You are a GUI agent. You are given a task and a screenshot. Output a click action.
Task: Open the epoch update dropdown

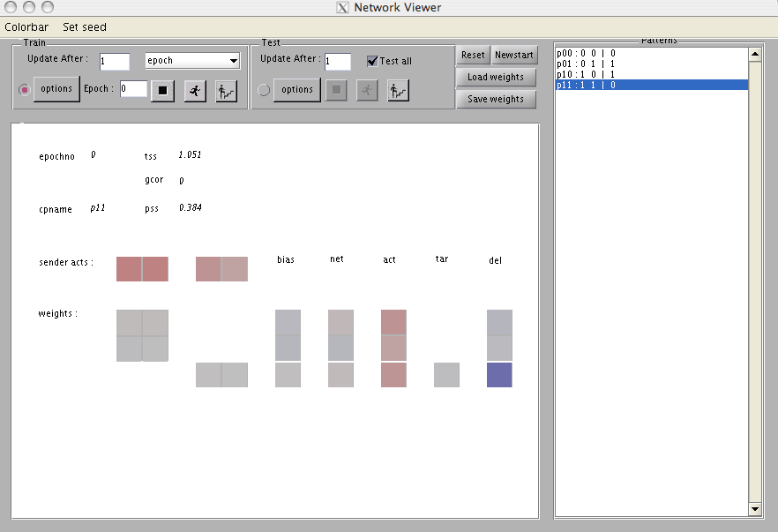coord(192,61)
